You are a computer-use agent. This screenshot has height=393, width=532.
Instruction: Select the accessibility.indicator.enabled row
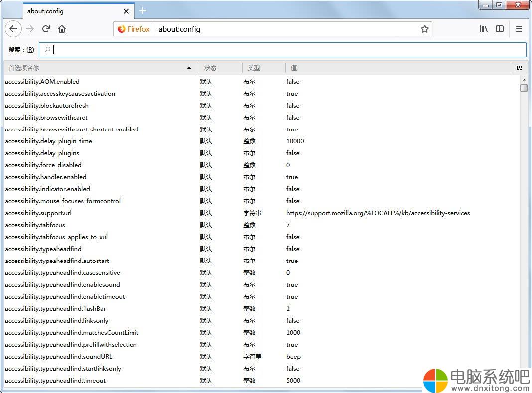coord(262,189)
